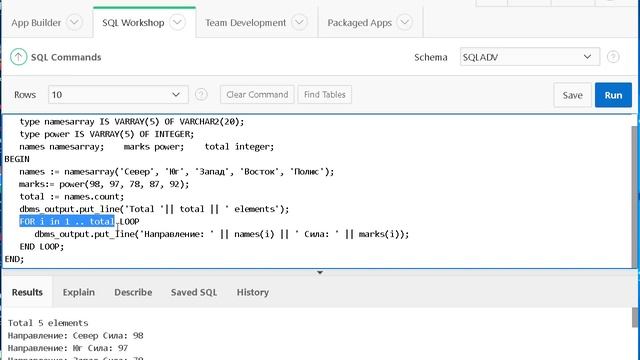640x360 pixels.
Task: Click result line 'Направление: Юг Сила: 97'
Action: tap(68, 348)
